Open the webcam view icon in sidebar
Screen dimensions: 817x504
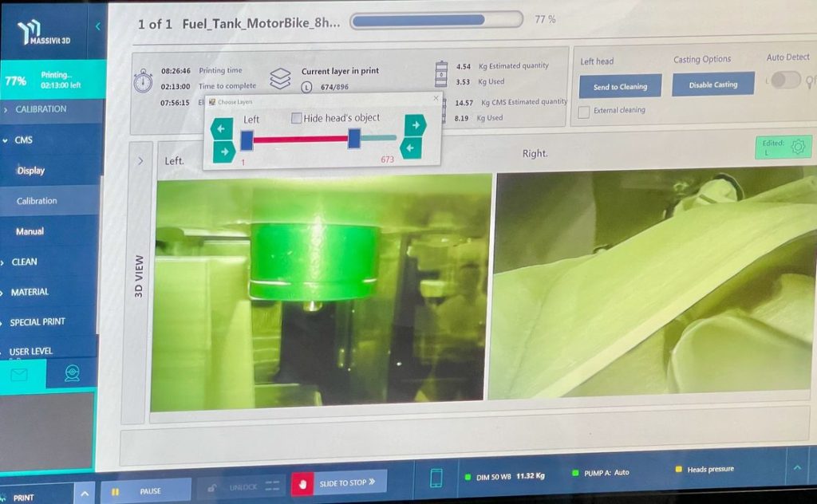click(x=73, y=373)
